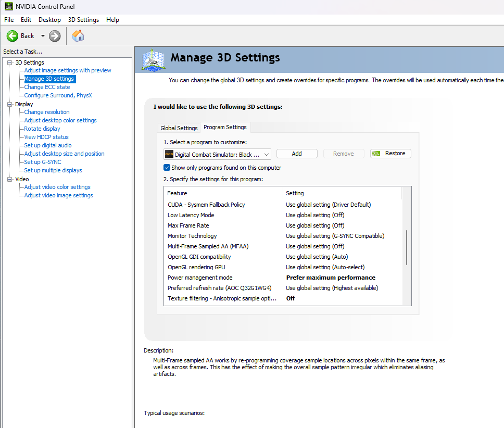Click the NVIDIA logo on Restore button
The image size is (504, 428).
(376, 154)
